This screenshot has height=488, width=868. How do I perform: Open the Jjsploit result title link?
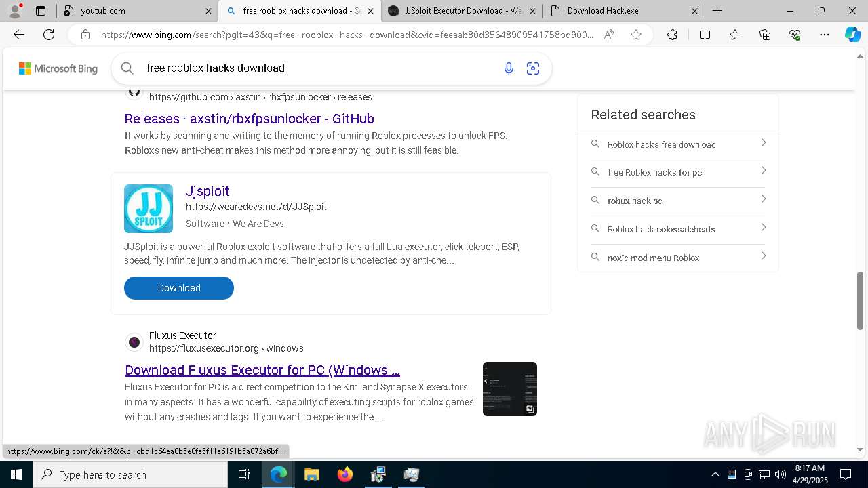[208, 191]
